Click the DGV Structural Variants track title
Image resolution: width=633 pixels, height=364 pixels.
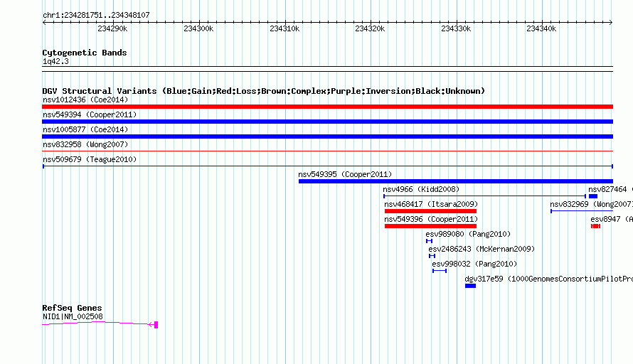(x=263, y=91)
